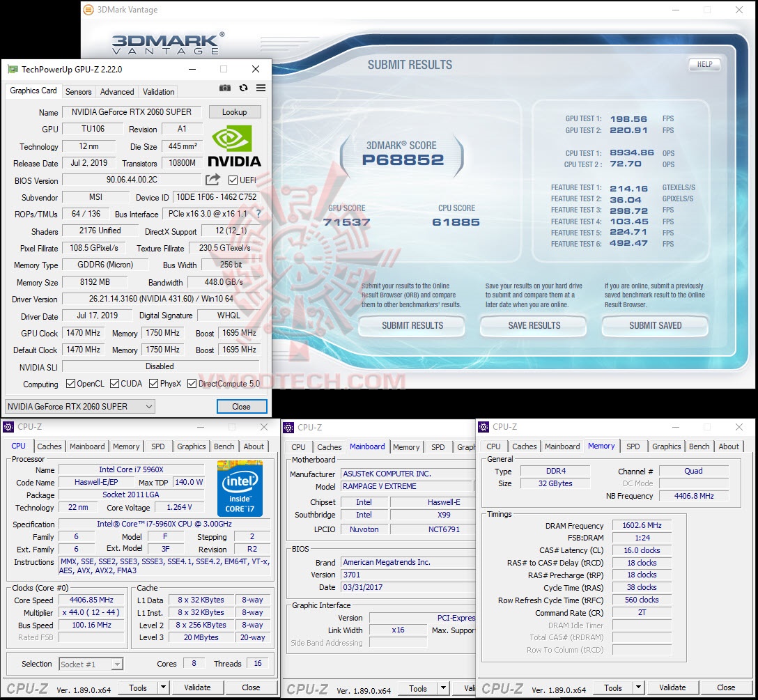
Task: Open the SPD tab in the CPU-Z Mainboard window
Action: pos(438,447)
